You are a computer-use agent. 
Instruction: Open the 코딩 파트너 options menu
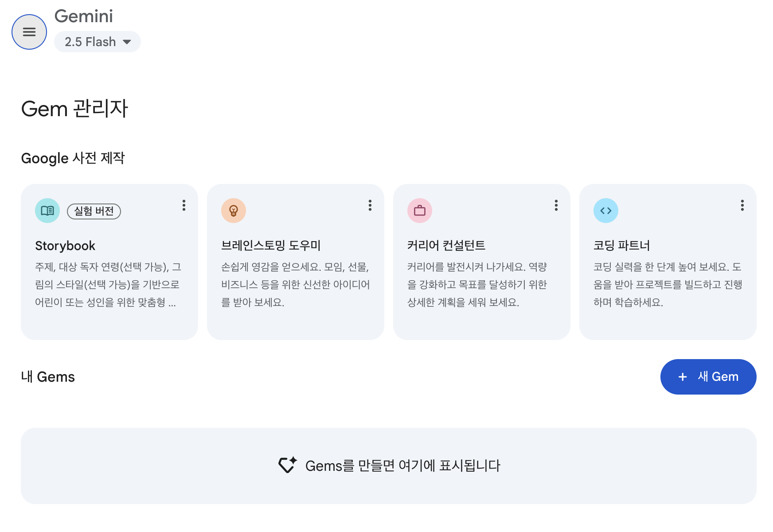coord(742,205)
